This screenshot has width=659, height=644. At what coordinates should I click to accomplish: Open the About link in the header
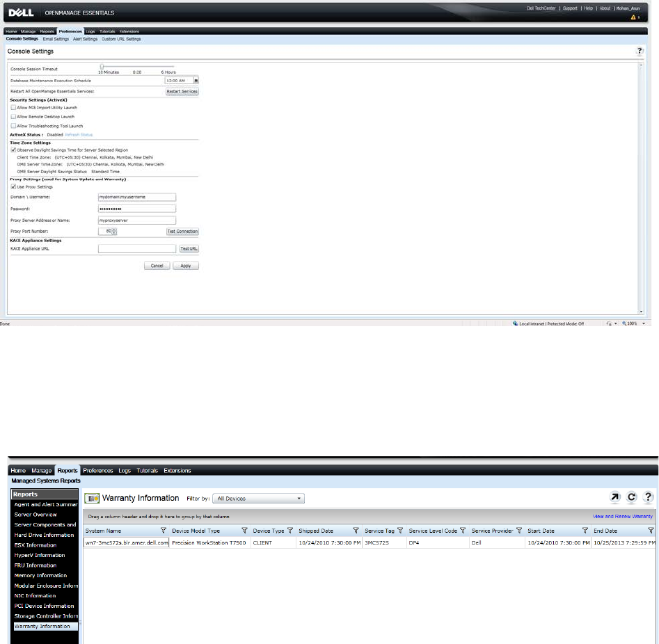pyautogui.click(x=605, y=8)
